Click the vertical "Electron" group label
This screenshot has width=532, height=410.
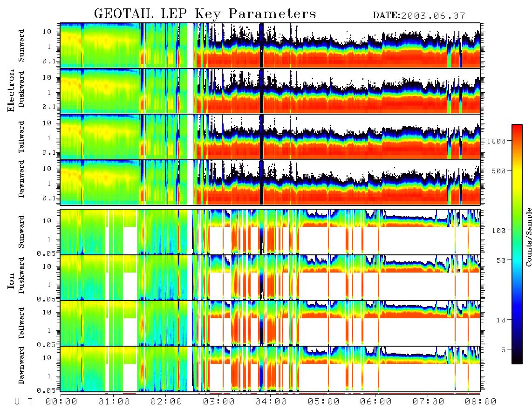(x=11, y=90)
